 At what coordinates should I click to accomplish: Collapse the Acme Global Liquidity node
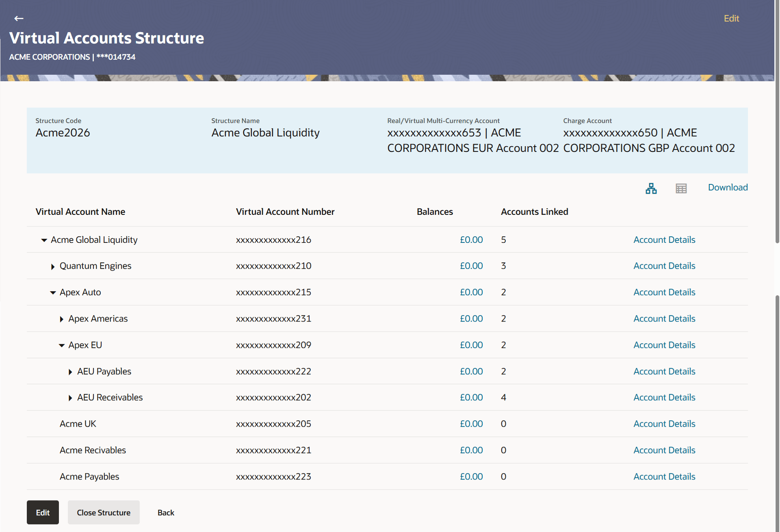[44, 240]
